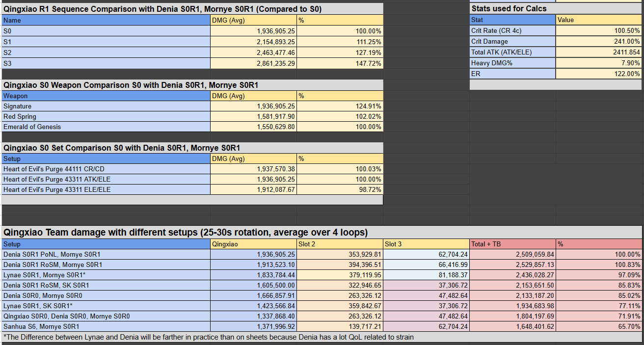Click 'Lynae S0R1, Mornye S0R1*' setup
This screenshot has width=644, height=345.
pos(106,275)
